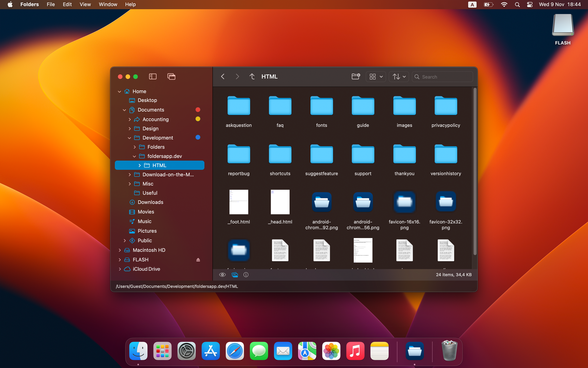Toggle the info icon in status bar
This screenshot has width=588, height=368.
coord(246,275)
